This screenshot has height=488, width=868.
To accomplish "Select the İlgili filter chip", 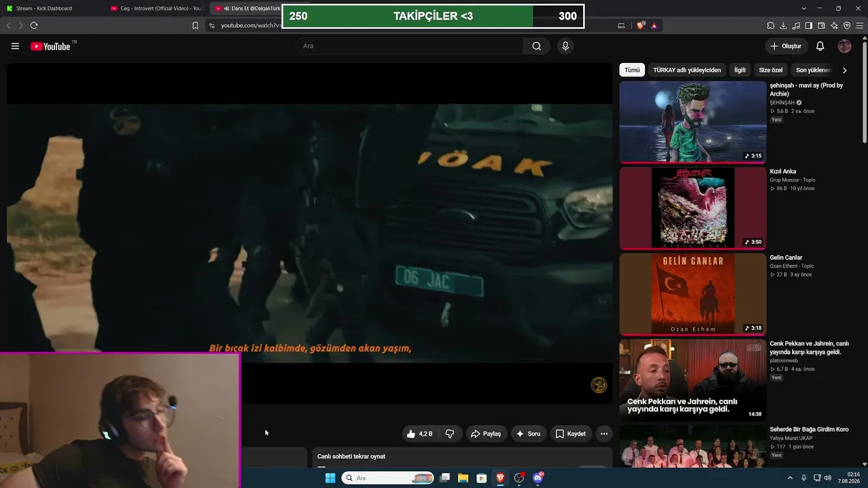I will (740, 70).
